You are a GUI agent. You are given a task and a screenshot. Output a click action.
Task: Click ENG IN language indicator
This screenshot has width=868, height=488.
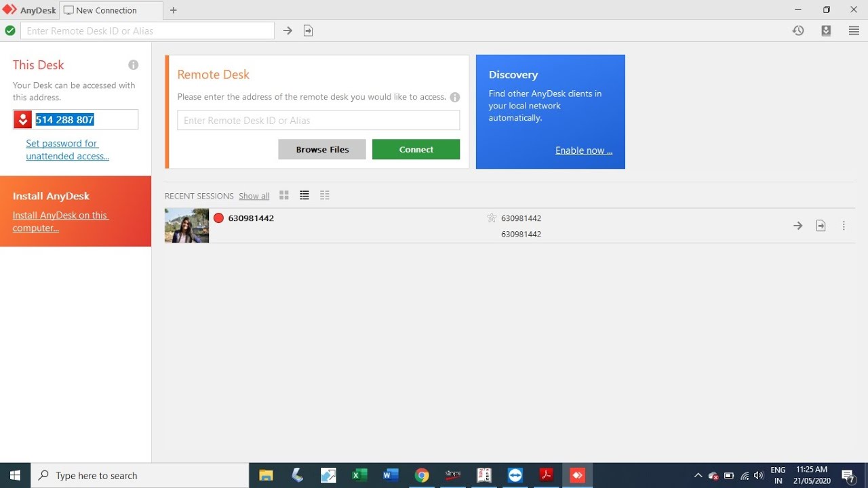coord(778,475)
